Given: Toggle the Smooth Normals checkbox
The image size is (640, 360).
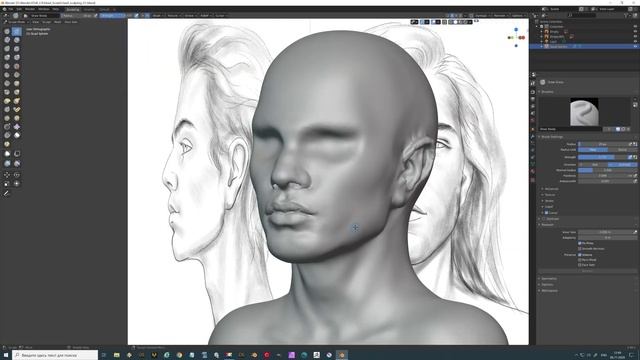Looking at the screenshot, I should (580, 249).
